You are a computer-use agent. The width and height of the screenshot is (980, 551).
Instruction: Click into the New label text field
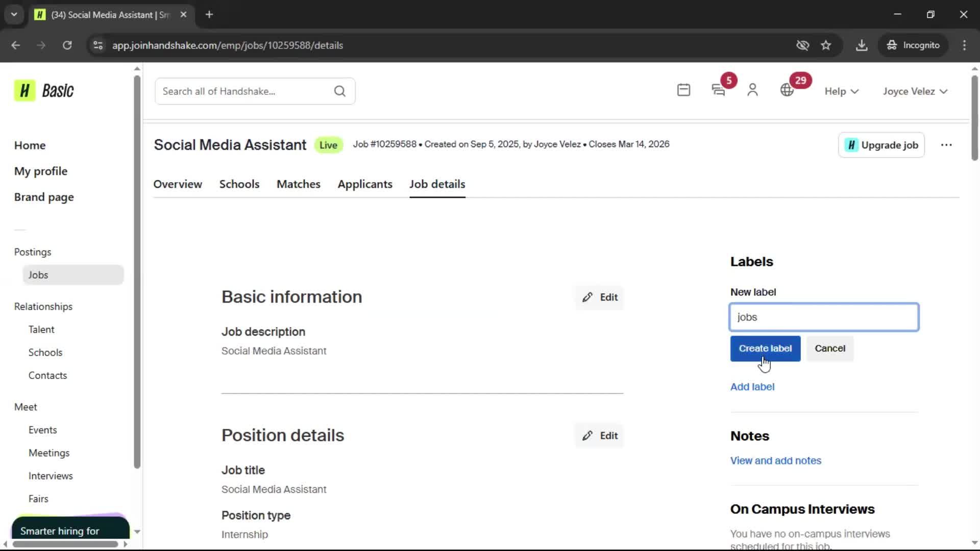[824, 317]
